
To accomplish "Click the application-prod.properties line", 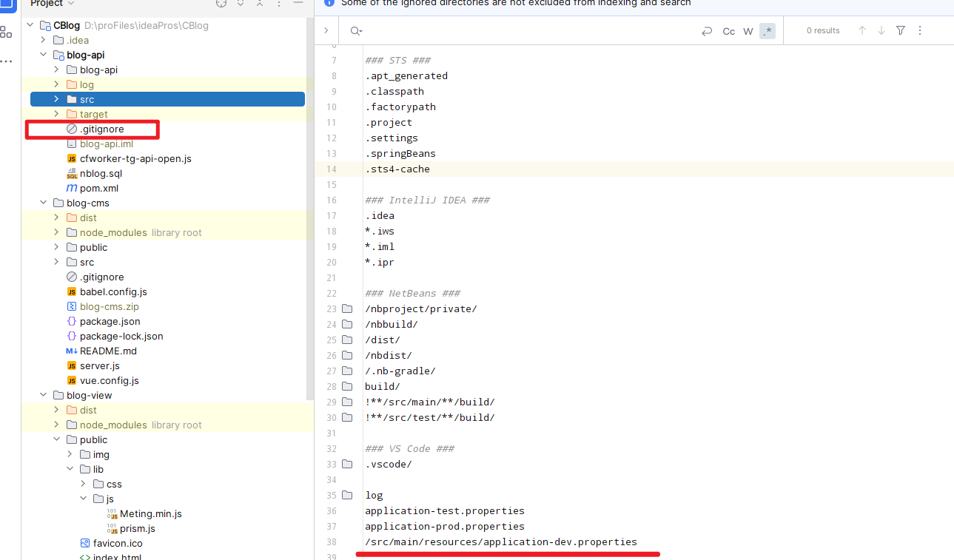I will [445, 526].
